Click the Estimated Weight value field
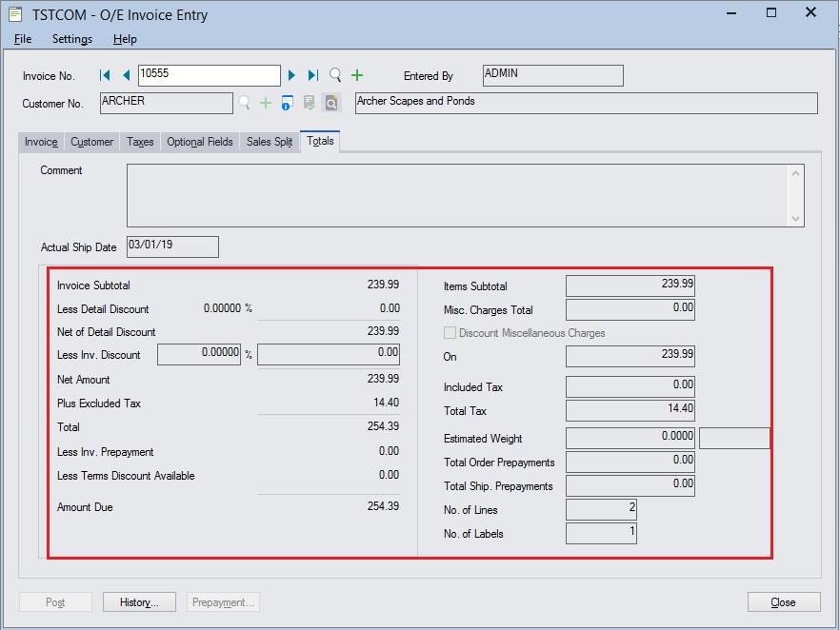This screenshot has width=840, height=630. [x=630, y=438]
